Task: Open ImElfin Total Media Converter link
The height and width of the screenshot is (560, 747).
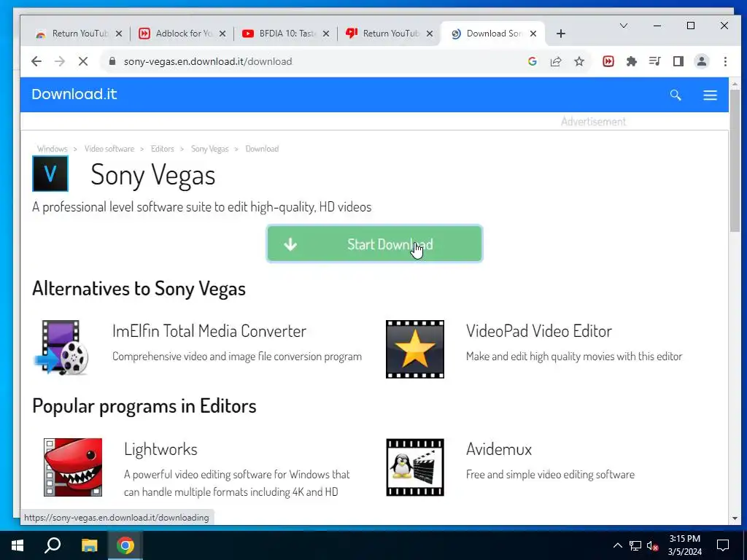Action: click(209, 331)
